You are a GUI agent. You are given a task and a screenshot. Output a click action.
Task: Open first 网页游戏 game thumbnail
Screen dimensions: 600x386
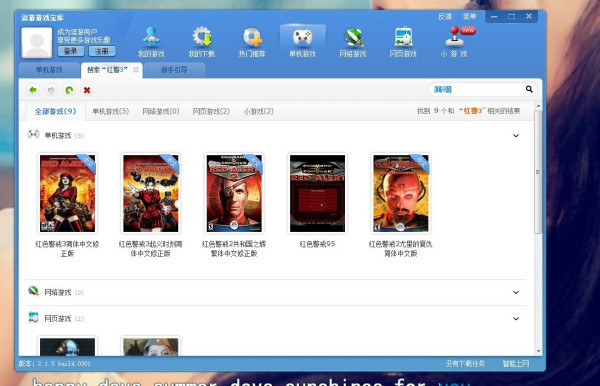(67, 346)
